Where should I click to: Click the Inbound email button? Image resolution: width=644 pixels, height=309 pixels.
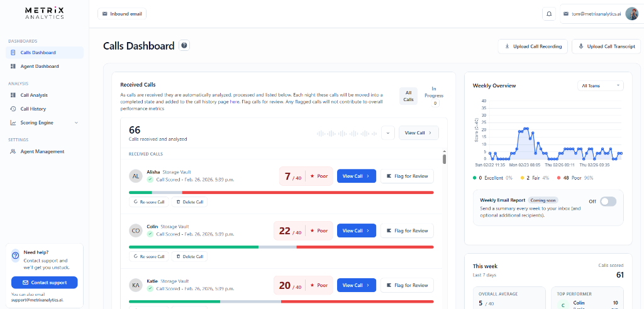[121, 14]
